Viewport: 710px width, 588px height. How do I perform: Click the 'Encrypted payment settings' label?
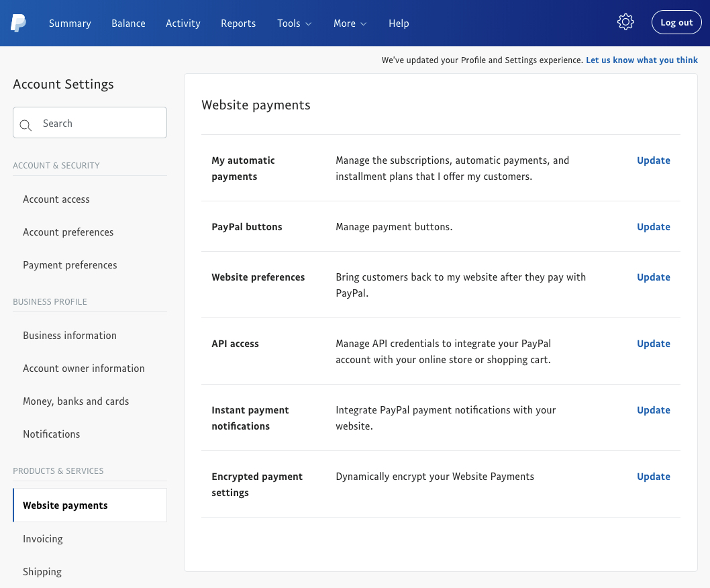257,485
